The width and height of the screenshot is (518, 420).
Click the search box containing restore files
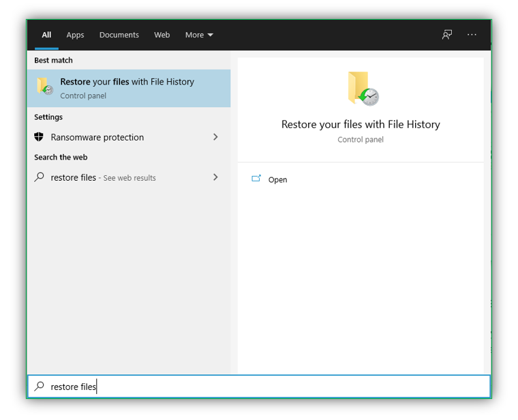[x=259, y=387]
